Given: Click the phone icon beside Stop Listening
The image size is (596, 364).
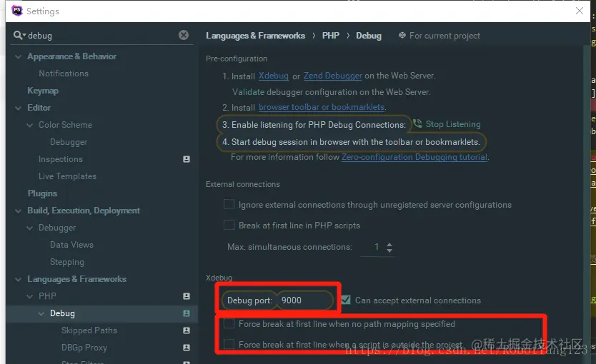Looking at the screenshot, I should tap(417, 123).
